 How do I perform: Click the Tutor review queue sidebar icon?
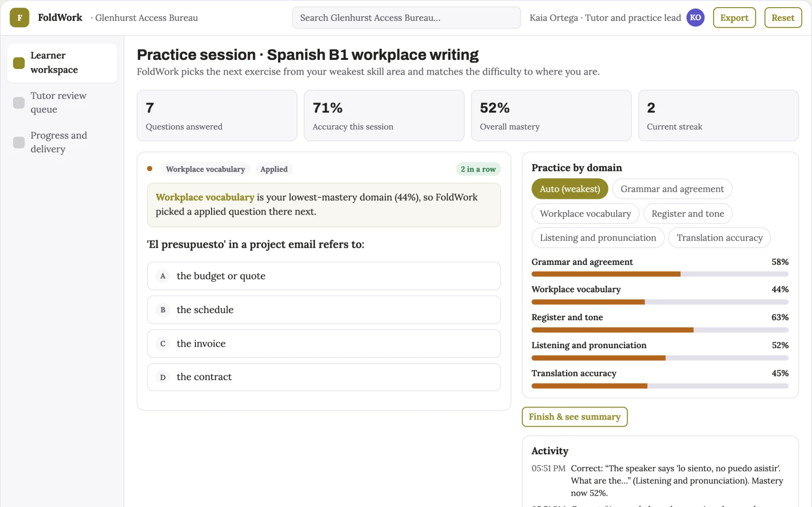point(19,103)
